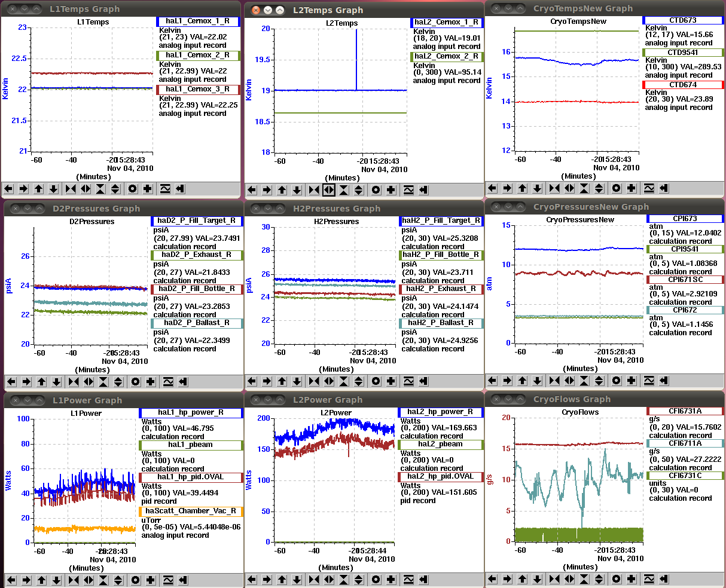Click the bowtie time-zoom icon in L1Temps toolbar
The height and width of the screenshot is (588, 726).
(71, 189)
